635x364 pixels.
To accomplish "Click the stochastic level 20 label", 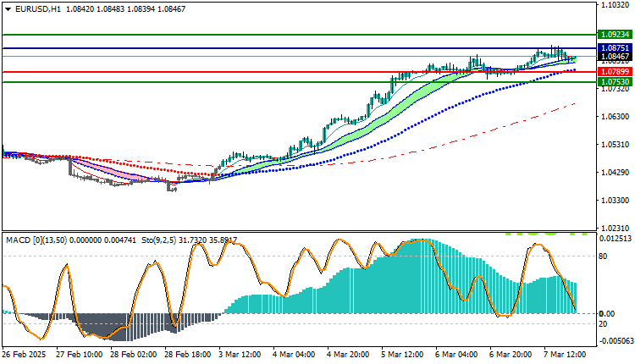I will point(603,324).
